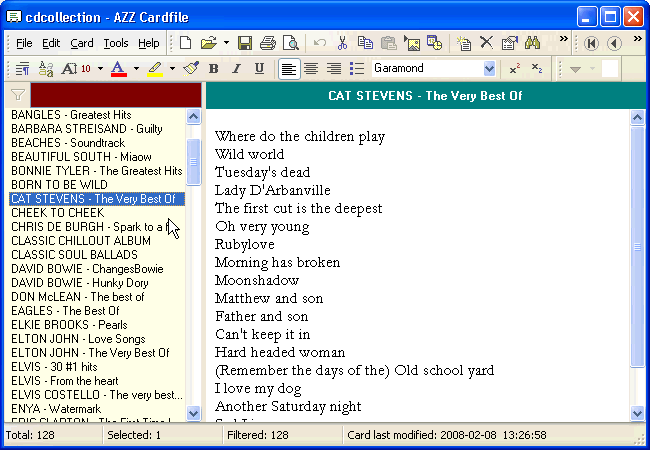Image resolution: width=650 pixels, height=450 pixels.
Task: Open print preview with the magnifier page icon
Action: click(291, 43)
